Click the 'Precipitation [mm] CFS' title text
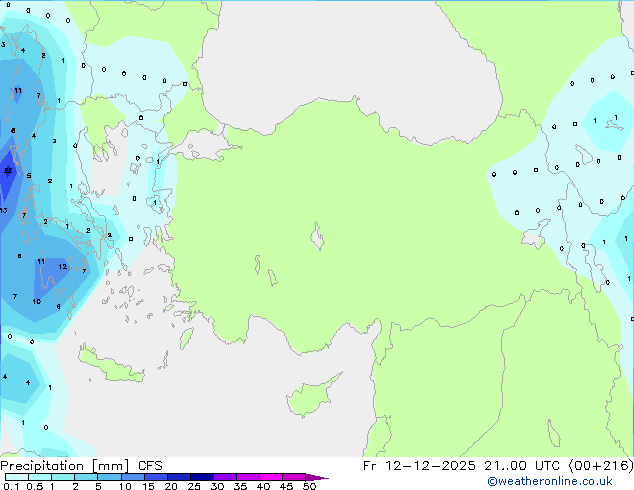634x490 pixels. click(81, 466)
